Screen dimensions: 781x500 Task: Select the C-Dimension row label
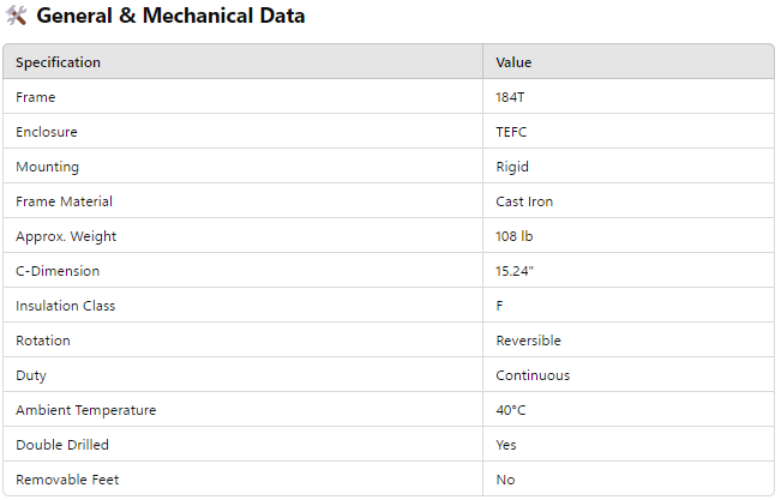(x=58, y=271)
